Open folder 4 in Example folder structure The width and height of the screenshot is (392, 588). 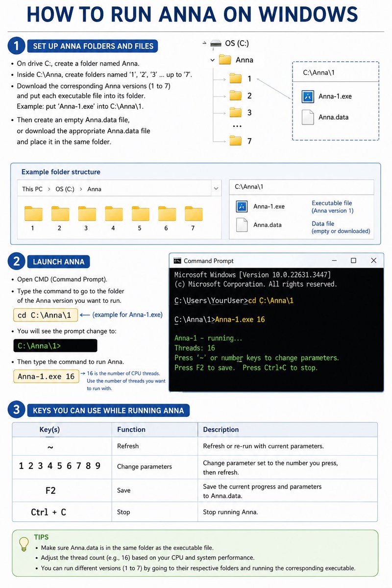[114, 214]
